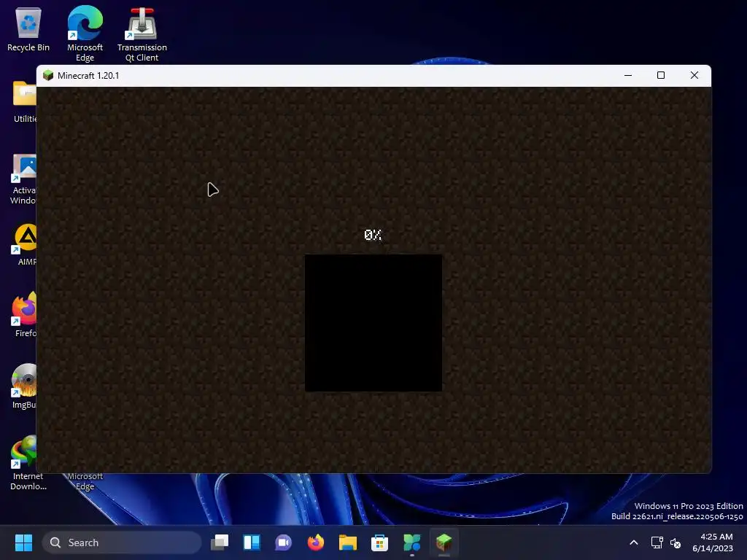Expand the hidden system tray icons
This screenshot has height=560, width=747.
[x=634, y=542]
